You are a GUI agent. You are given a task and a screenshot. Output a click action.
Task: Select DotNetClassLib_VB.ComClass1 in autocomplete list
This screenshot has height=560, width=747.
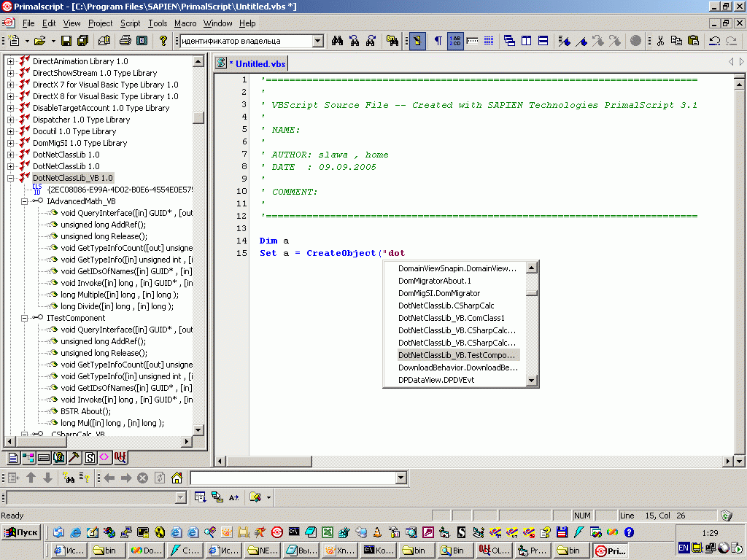(451, 318)
